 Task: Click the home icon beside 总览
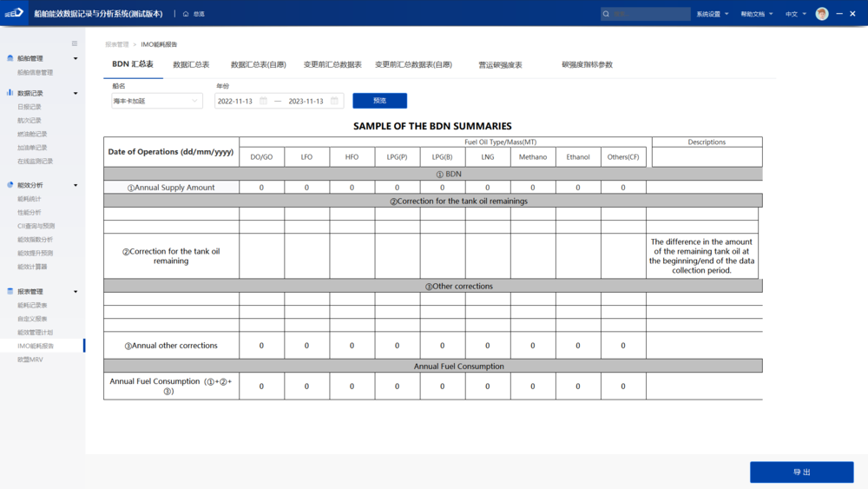[186, 14]
